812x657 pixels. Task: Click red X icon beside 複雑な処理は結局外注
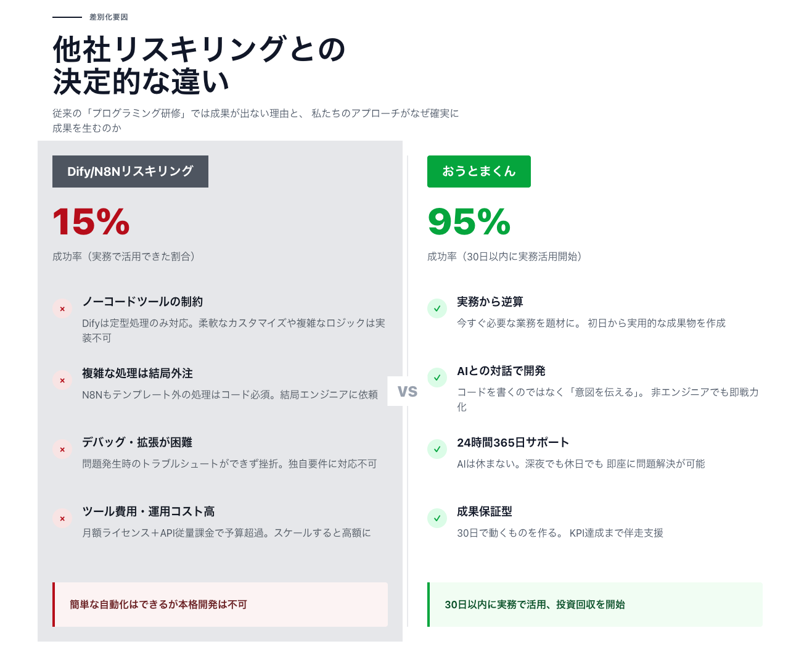click(x=62, y=381)
